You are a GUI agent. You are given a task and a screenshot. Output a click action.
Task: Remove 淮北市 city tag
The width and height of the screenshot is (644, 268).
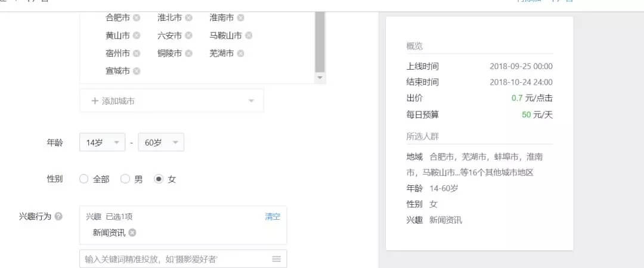[189, 18]
